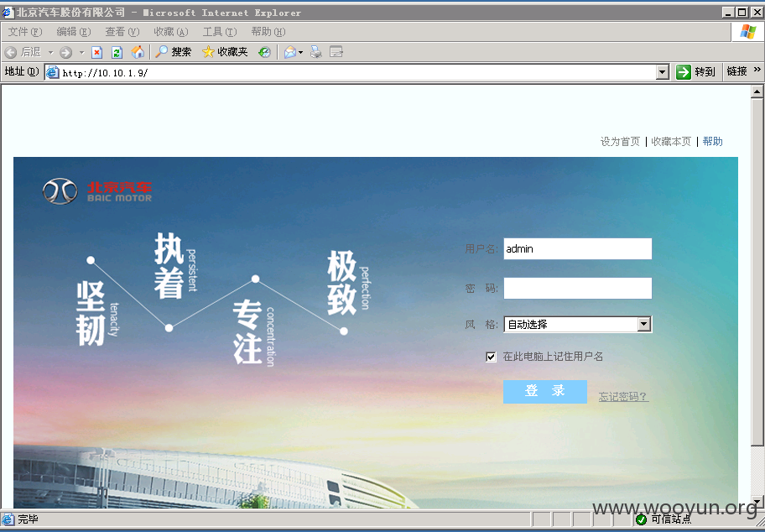Viewport: 765px width, 532px height.
Task: Open the 编辑(E) menu
Action: (x=74, y=32)
